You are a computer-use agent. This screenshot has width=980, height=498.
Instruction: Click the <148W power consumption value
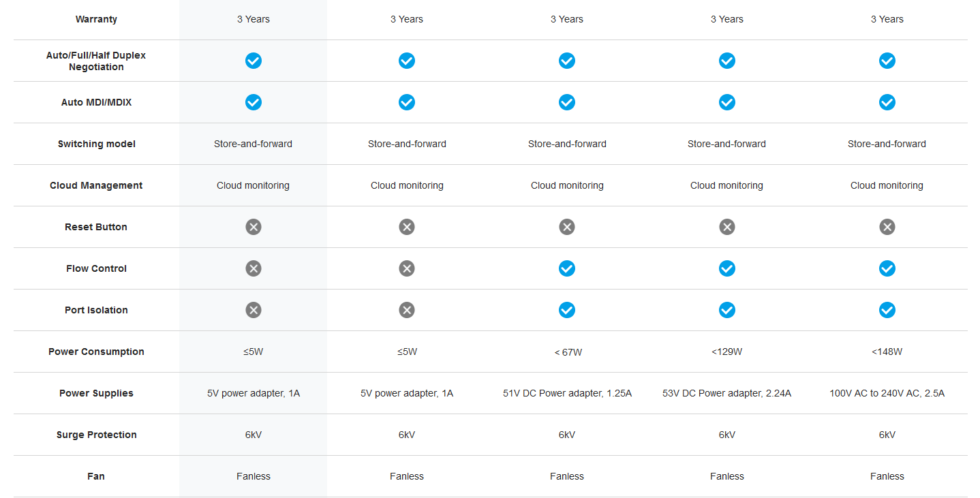point(887,352)
